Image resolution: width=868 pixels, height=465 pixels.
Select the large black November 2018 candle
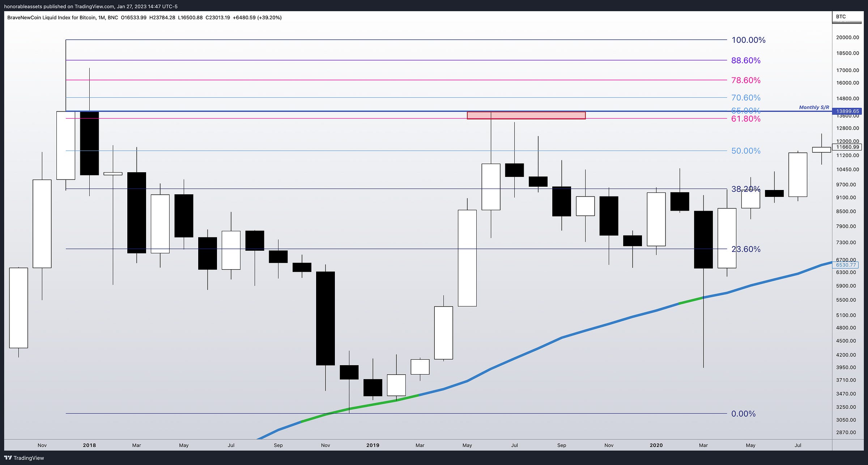pos(325,318)
